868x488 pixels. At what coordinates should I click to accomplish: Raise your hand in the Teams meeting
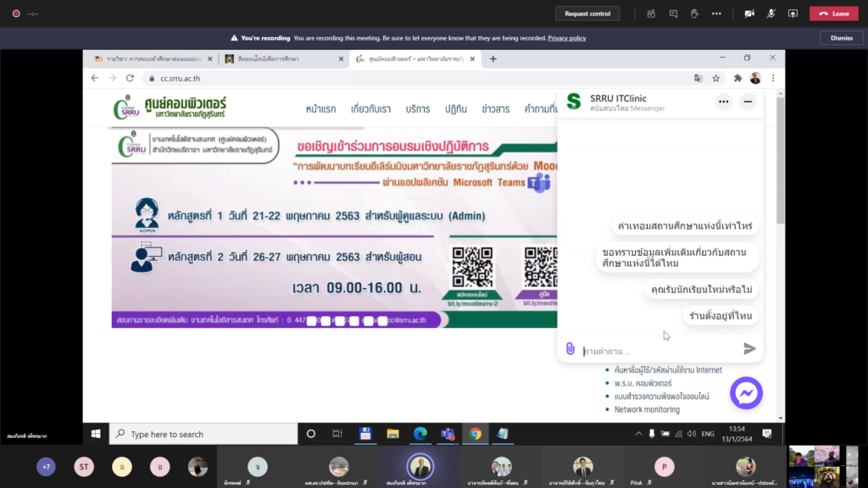click(x=695, y=14)
